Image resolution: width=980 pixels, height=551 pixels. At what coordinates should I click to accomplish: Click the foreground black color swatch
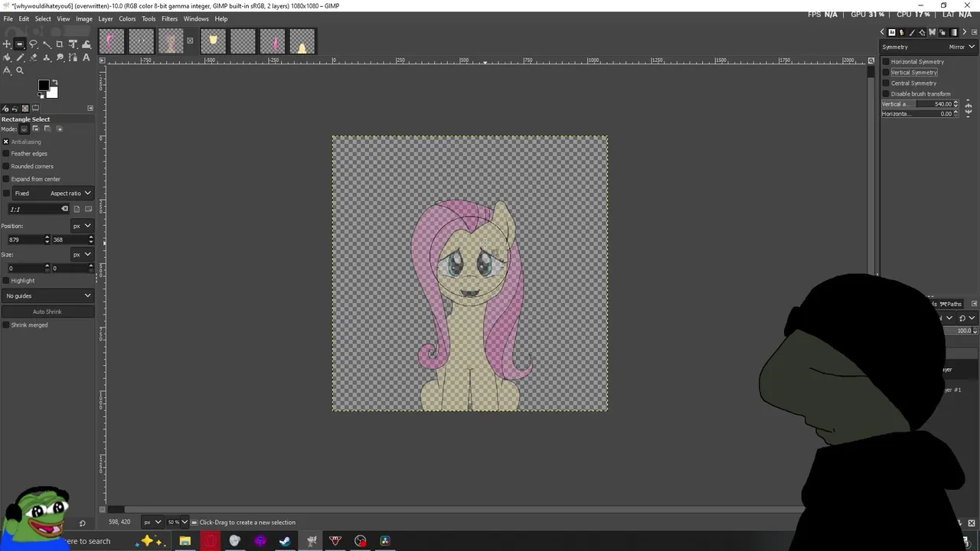[x=43, y=84]
